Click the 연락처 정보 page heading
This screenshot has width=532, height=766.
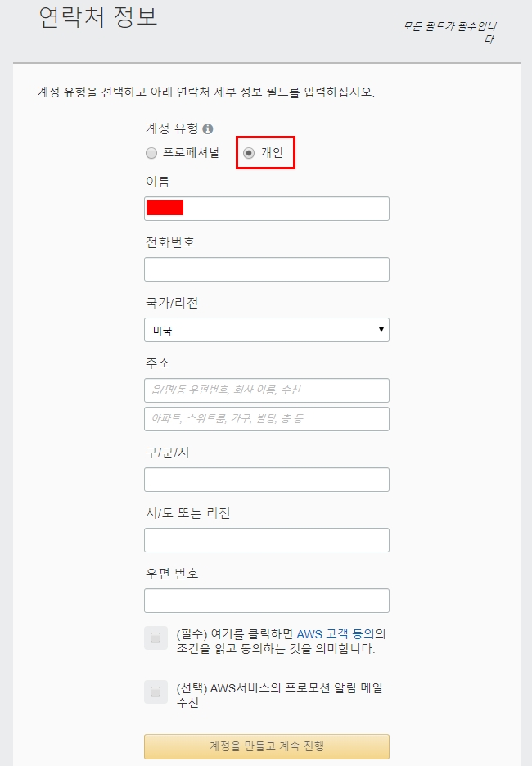(x=98, y=18)
